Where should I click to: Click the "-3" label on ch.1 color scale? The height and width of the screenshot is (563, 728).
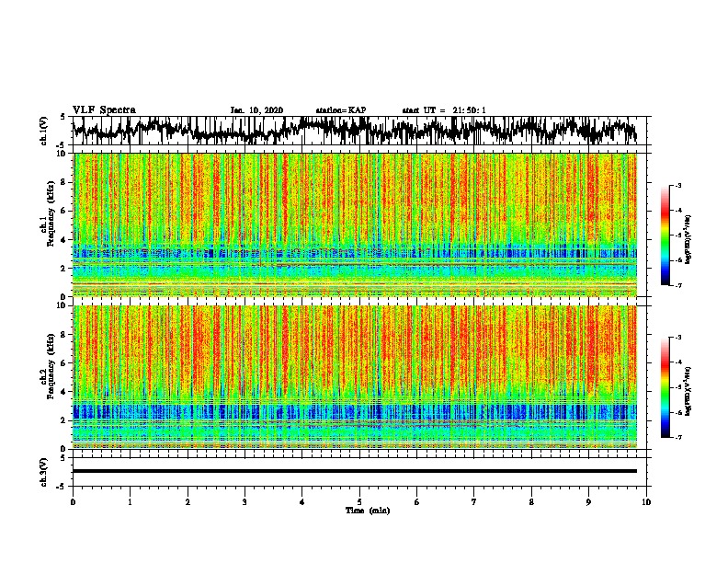click(x=677, y=185)
